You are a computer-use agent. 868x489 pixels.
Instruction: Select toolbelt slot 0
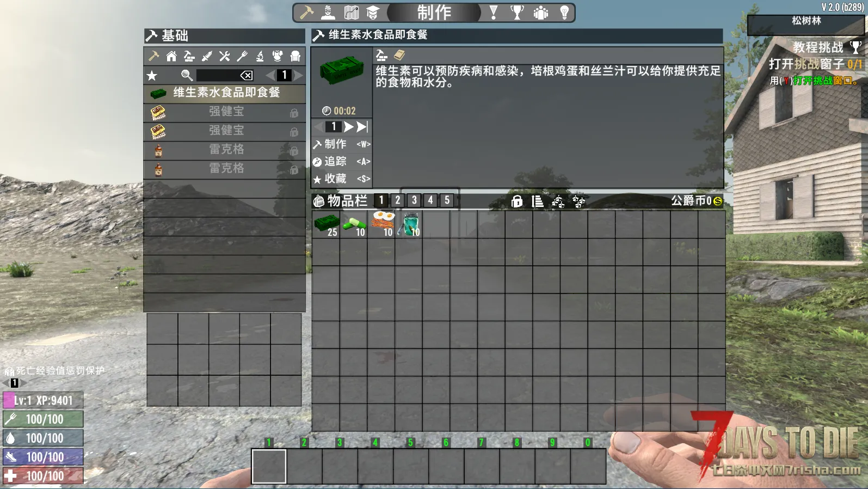pyautogui.click(x=588, y=466)
